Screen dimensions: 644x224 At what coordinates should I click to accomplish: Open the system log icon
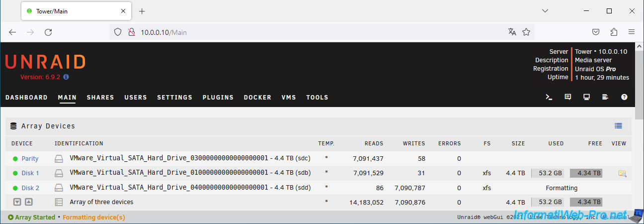(605, 97)
